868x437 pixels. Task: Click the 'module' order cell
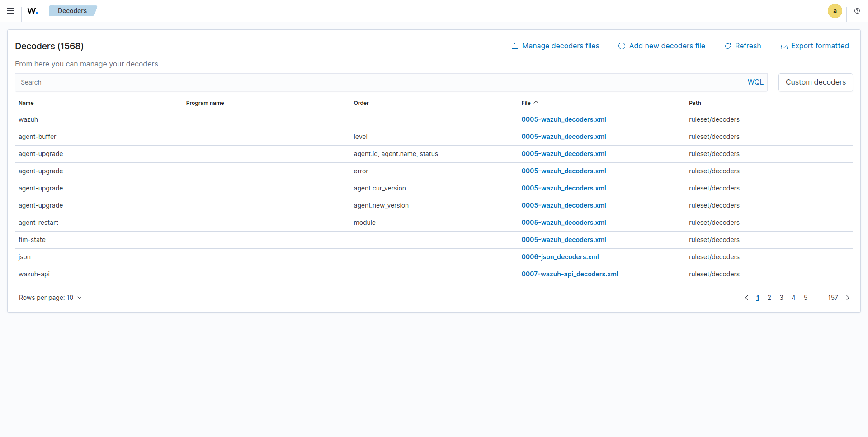364,223
